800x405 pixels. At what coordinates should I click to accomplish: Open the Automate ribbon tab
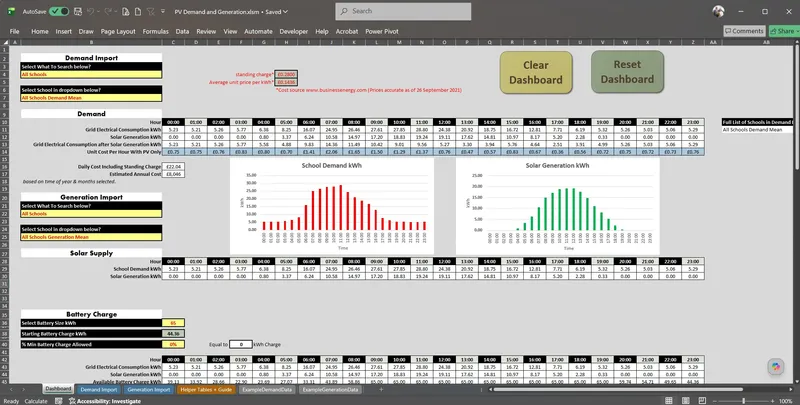point(258,31)
